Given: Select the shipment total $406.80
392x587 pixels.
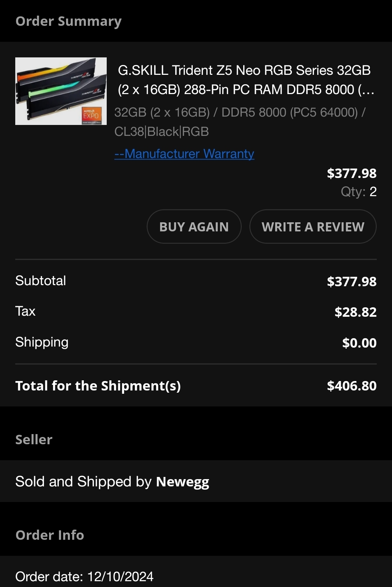Looking at the screenshot, I should coord(351,386).
